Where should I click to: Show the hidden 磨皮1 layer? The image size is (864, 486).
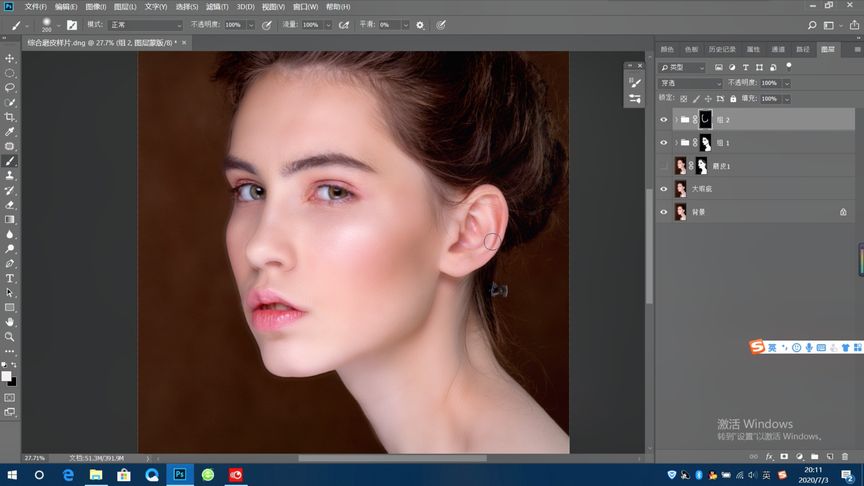click(664, 166)
